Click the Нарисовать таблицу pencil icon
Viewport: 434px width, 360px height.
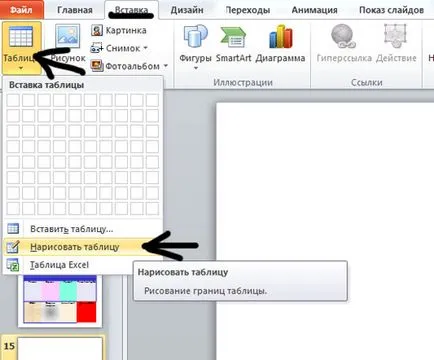point(13,247)
